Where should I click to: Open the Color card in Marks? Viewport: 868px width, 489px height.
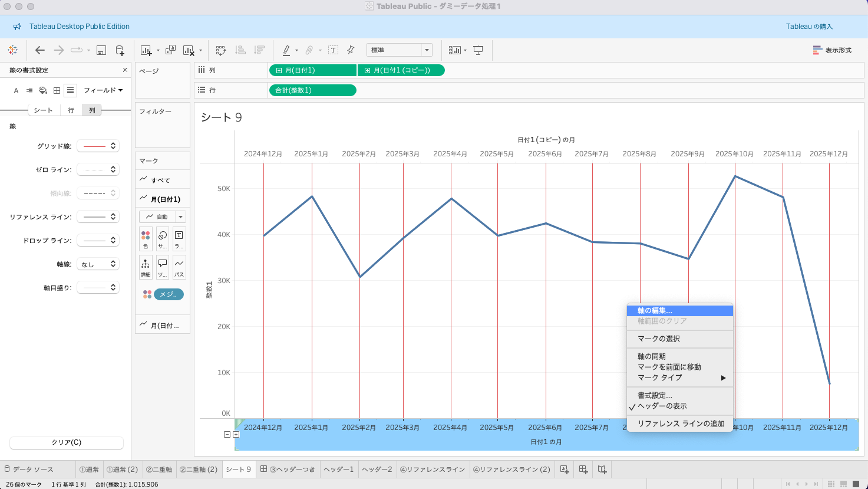pos(146,239)
